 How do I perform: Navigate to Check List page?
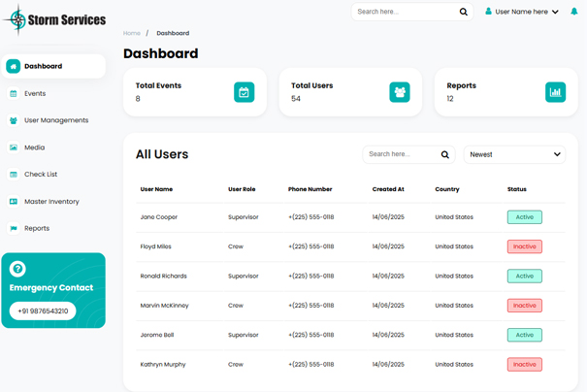[x=41, y=175]
